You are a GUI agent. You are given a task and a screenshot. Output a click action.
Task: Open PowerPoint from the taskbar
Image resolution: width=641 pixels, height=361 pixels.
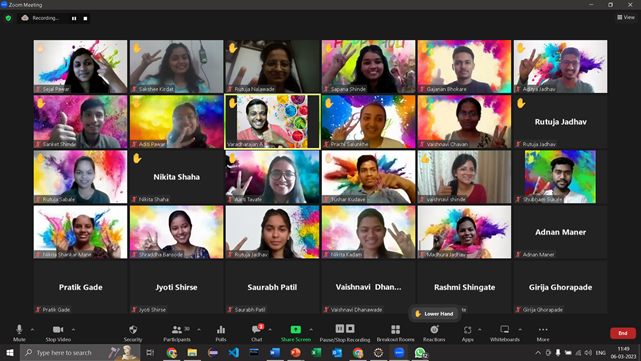coord(296,352)
